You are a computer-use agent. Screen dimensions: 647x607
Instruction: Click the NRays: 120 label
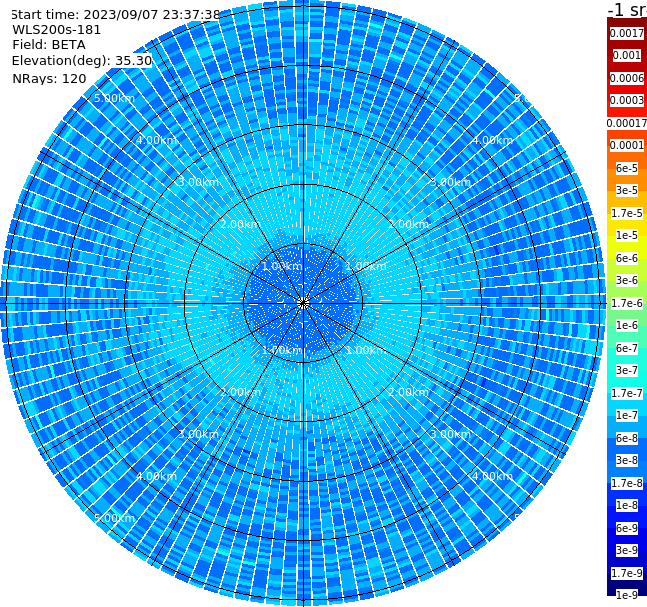(x=49, y=78)
